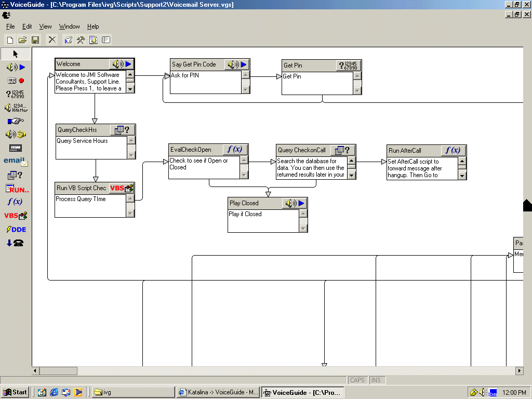Click scroll down arrow in Query CheckonCall module

pyautogui.click(x=352, y=176)
